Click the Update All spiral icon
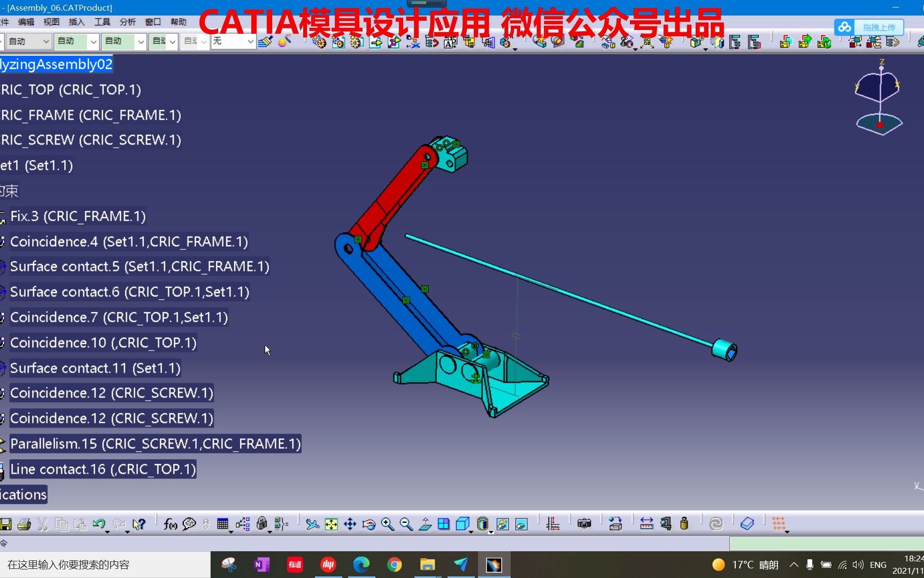Image resolution: width=924 pixels, height=578 pixels. pyautogui.click(x=716, y=524)
